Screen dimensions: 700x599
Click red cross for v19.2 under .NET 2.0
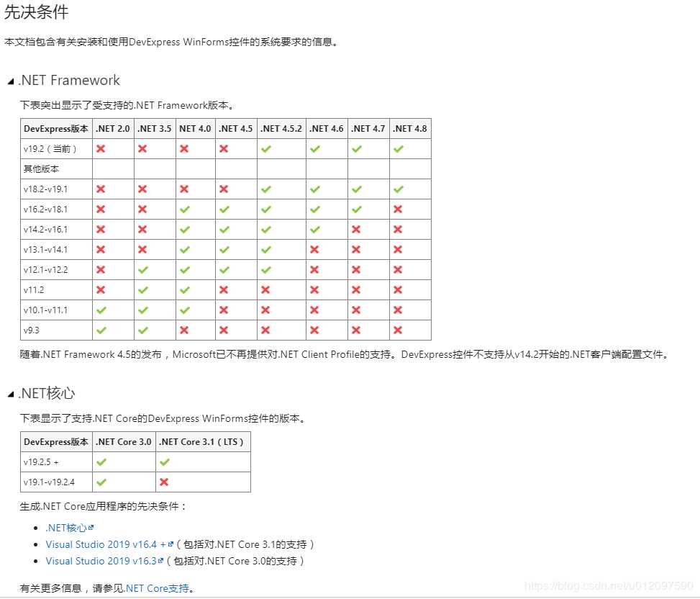[101, 149]
